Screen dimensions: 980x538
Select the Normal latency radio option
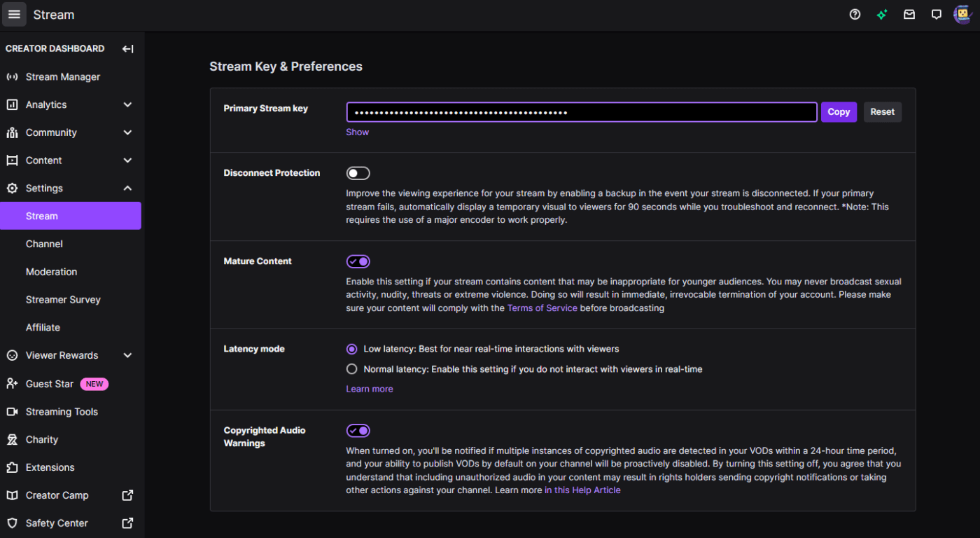point(351,369)
